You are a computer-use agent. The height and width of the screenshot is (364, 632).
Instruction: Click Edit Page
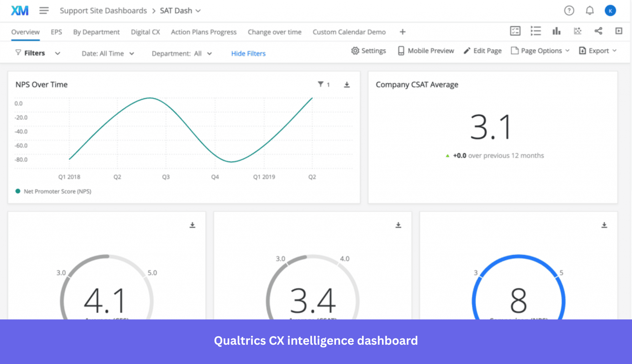tap(482, 51)
